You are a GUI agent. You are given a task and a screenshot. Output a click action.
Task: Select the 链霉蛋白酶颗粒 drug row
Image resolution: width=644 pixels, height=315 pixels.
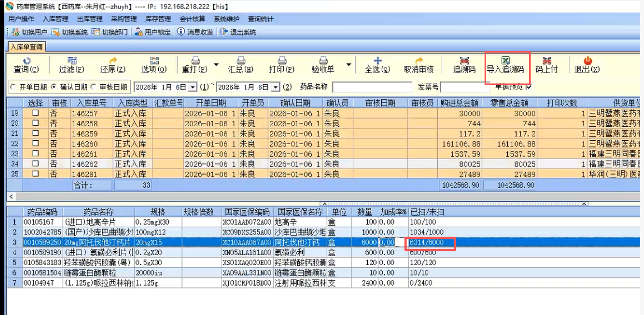coord(323,273)
